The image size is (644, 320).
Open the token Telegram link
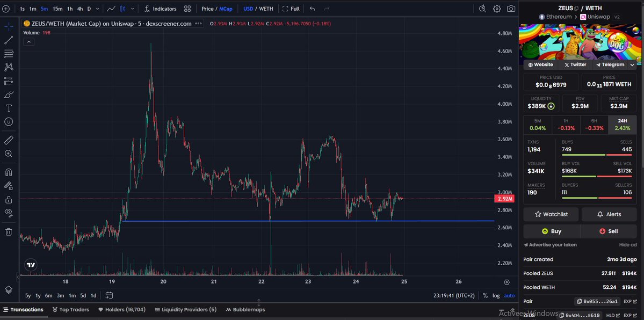[x=610, y=64]
